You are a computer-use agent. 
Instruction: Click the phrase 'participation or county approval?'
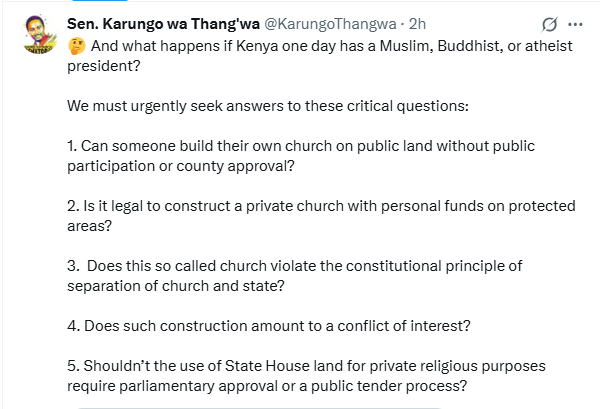tap(184, 165)
